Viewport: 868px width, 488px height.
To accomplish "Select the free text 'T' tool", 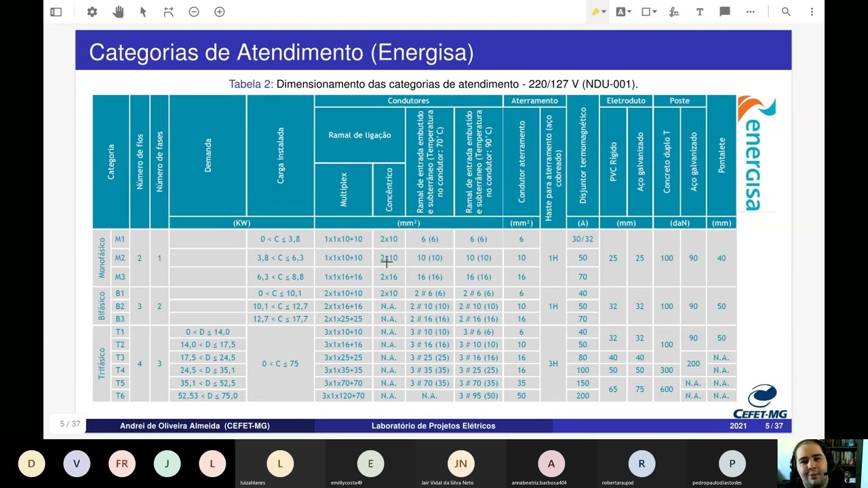I will coord(699,12).
